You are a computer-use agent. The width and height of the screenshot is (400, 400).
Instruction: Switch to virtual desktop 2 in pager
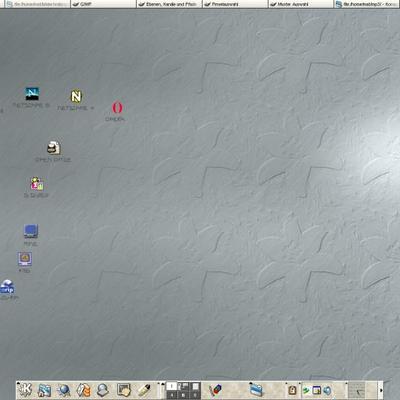(x=183, y=386)
